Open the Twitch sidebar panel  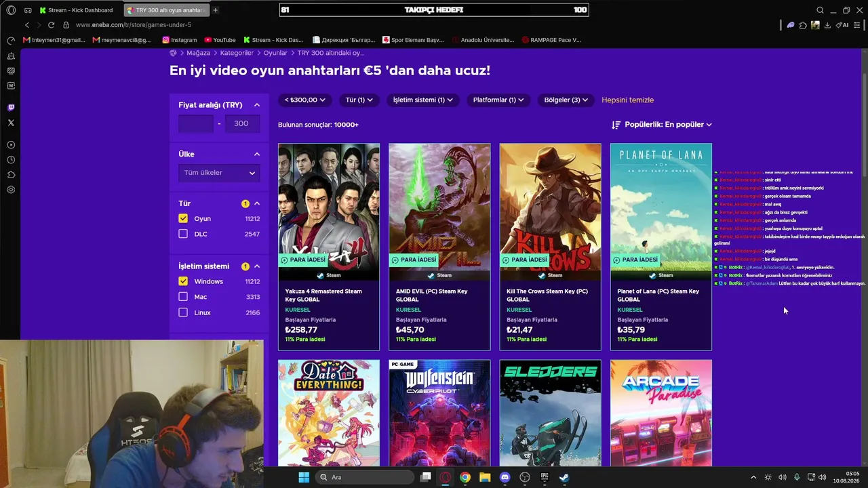pos(11,107)
